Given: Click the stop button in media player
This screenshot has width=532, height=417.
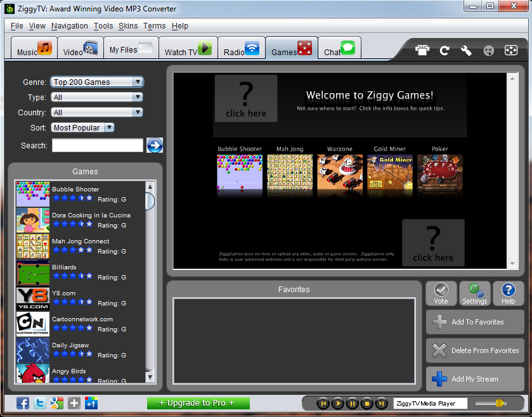Looking at the screenshot, I should (x=367, y=404).
